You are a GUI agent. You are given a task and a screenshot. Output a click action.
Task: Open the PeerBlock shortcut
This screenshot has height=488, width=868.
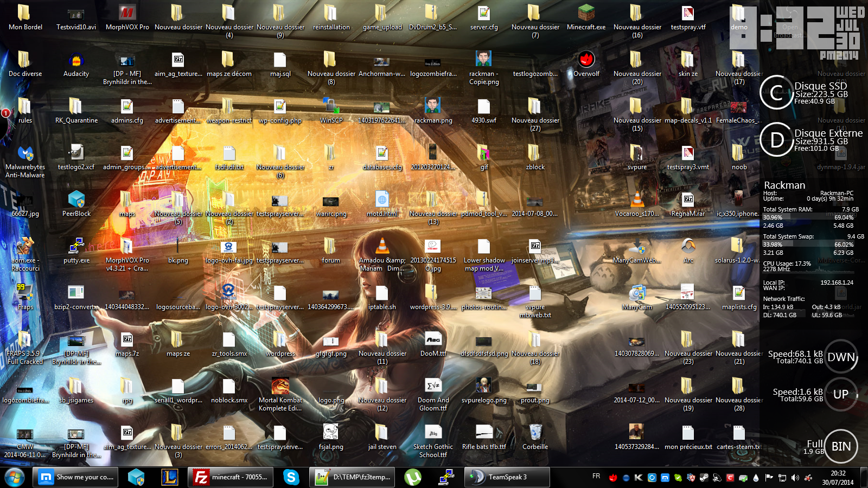(x=76, y=204)
